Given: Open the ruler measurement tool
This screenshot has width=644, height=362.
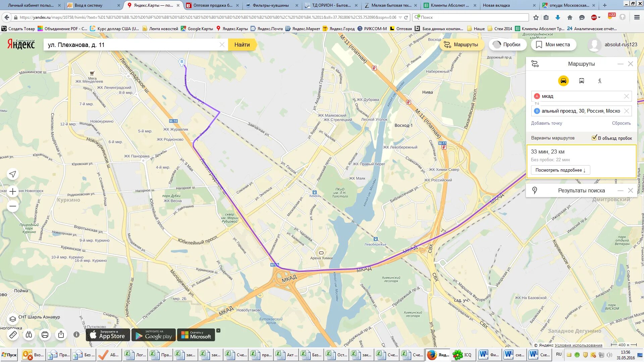Looking at the screenshot, I should tap(13, 335).
